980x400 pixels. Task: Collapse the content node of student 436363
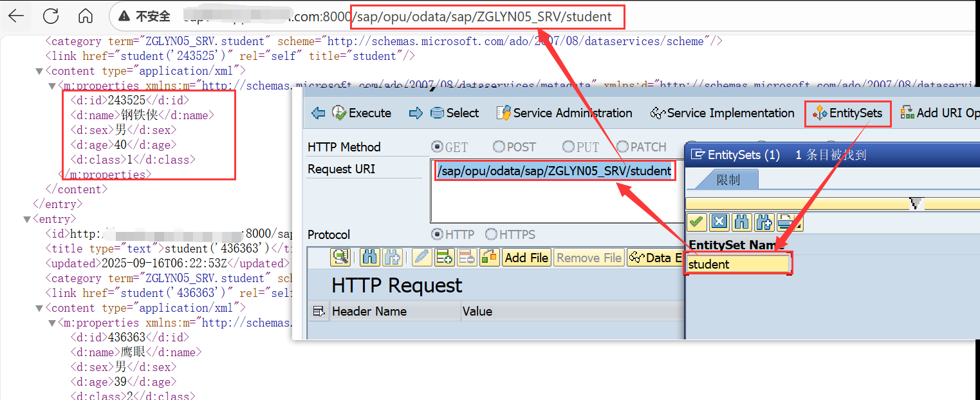click(40, 309)
